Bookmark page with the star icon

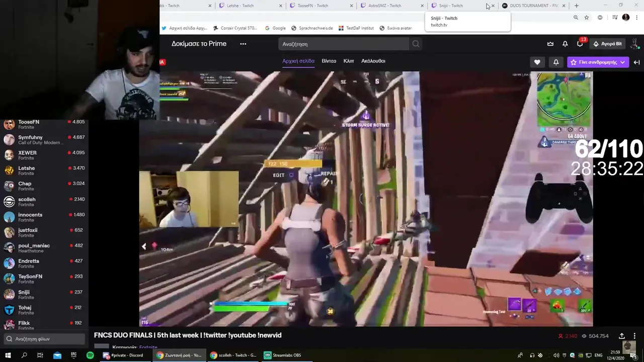pos(587,18)
